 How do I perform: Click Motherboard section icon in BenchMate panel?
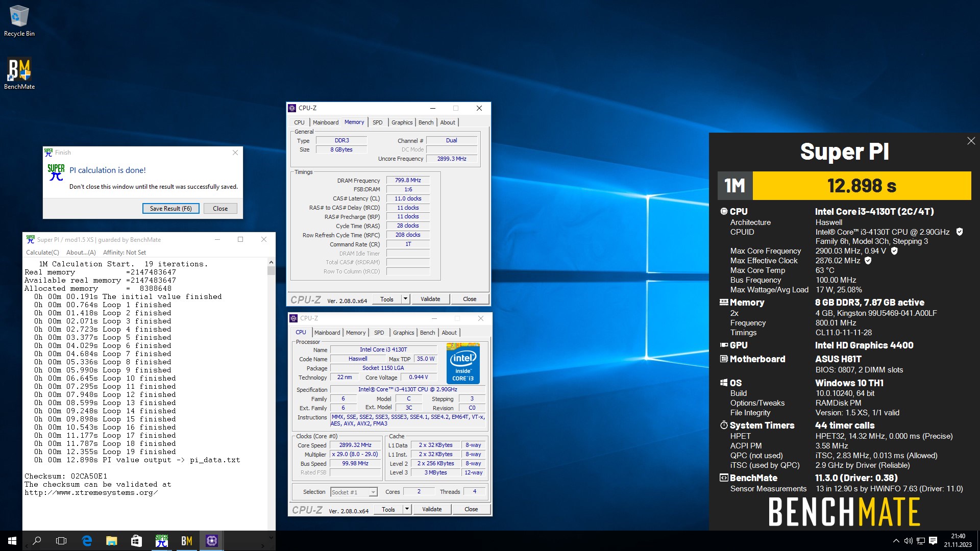[724, 359]
